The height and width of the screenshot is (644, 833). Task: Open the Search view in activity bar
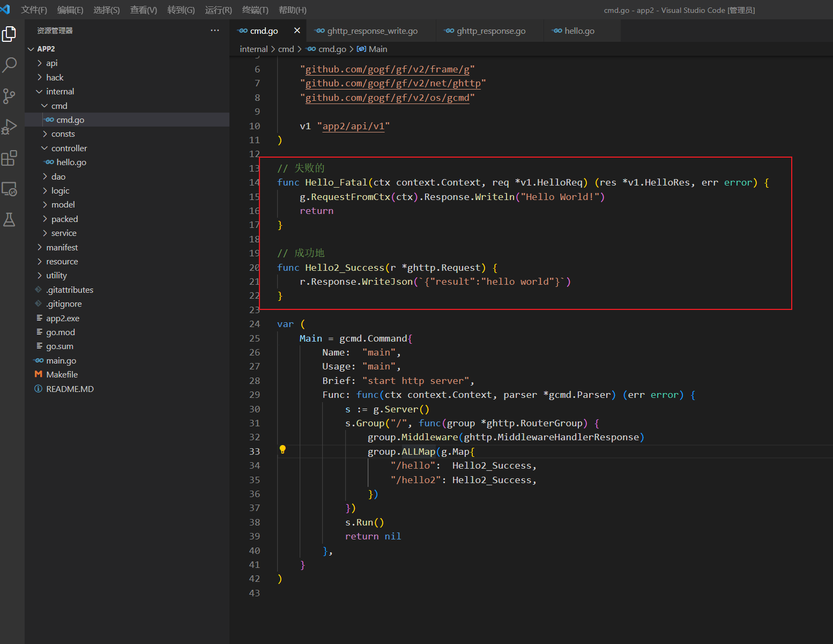tap(10, 65)
